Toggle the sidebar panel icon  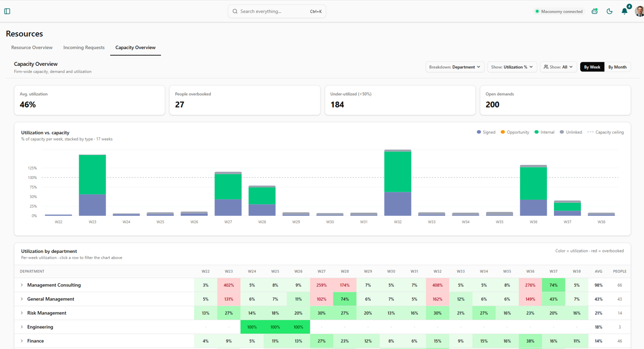pyautogui.click(x=7, y=11)
